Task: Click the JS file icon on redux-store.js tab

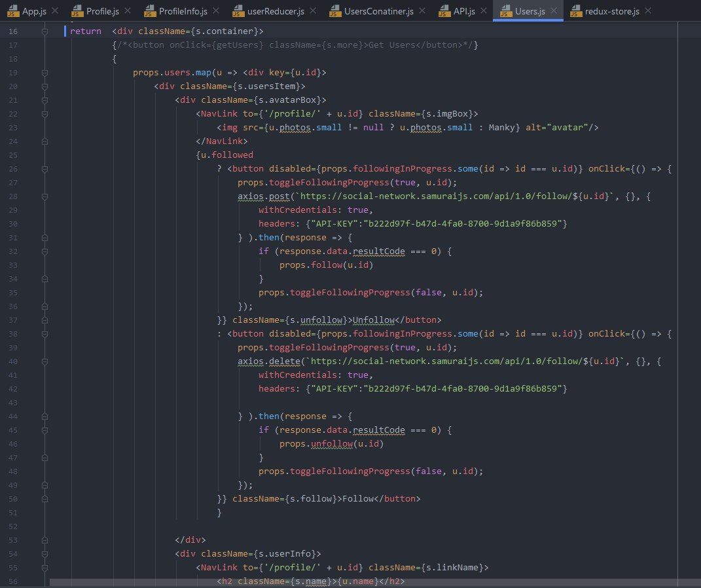Action: [x=575, y=11]
